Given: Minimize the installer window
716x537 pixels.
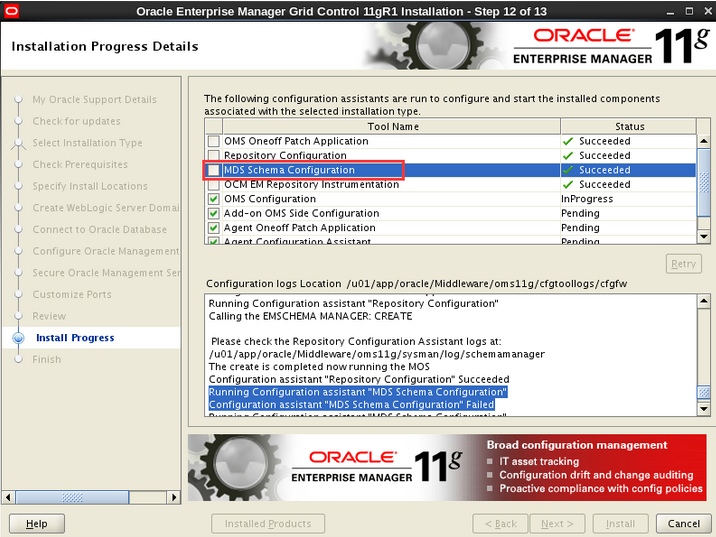Looking at the screenshot, I should coord(670,11).
